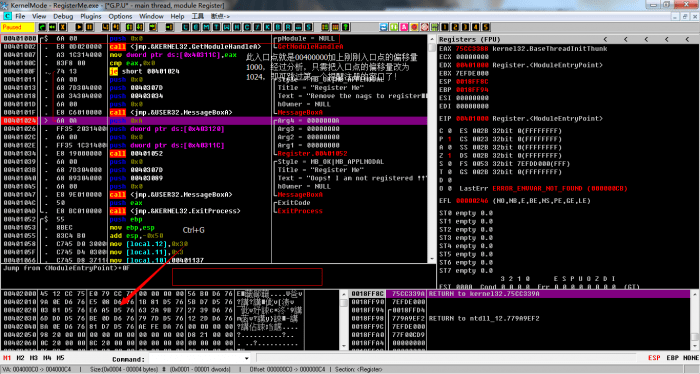Click the Step over toolbar icon
The width and height of the screenshot is (700, 374).
[x=116, y=27]
